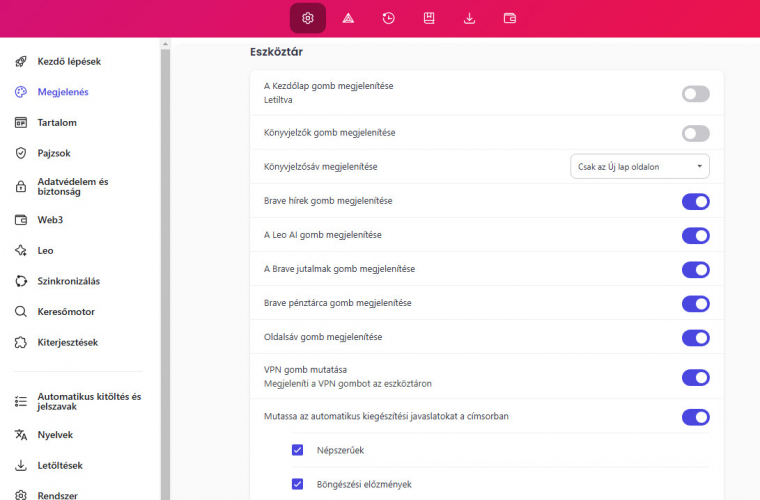Click the gear icon next to Rendszer
Image resolution: width=760 pixels, height=500 pixels.
click(21, 495)
